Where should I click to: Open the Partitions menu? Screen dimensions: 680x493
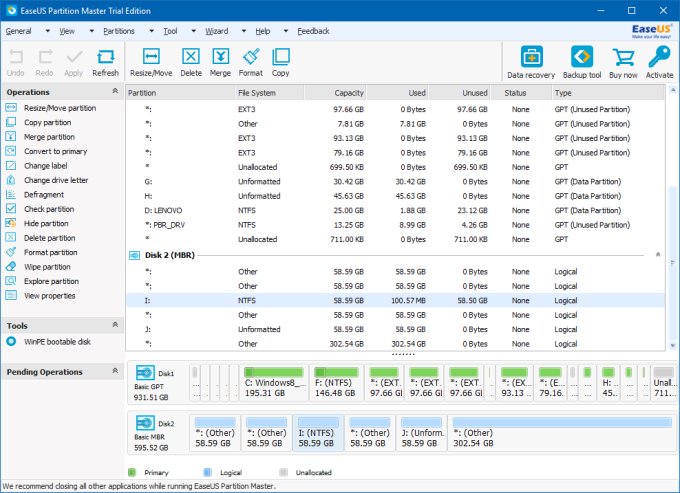point(119,31)
